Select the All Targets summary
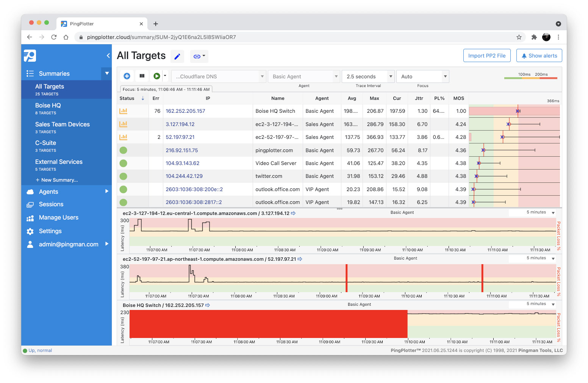Screen dimensions: 588x383 pos(67,90)
